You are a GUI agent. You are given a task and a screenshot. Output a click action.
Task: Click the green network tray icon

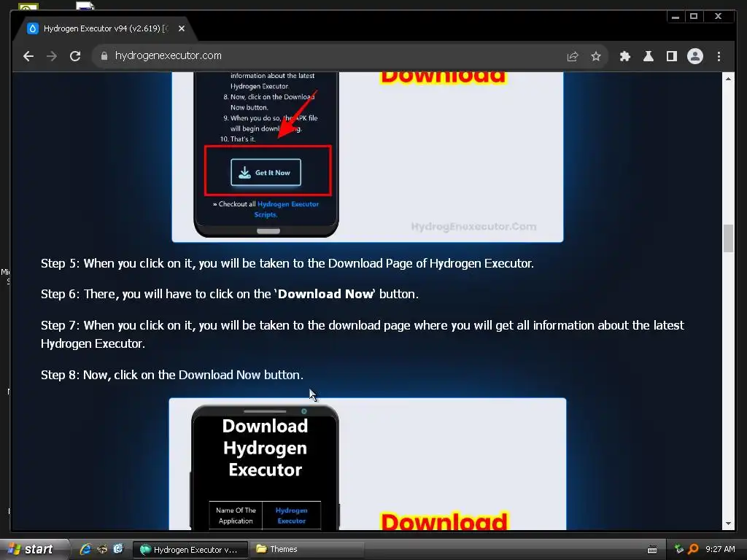(679, 549)
